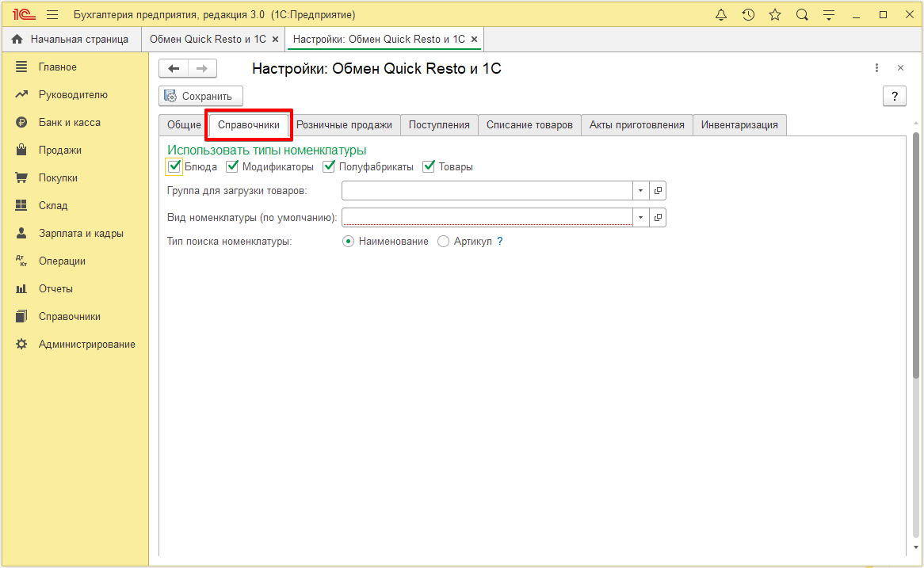Screen dimensions: 924x568
Task: Open Руководителю section in sidebar
Action: point(74,95)
